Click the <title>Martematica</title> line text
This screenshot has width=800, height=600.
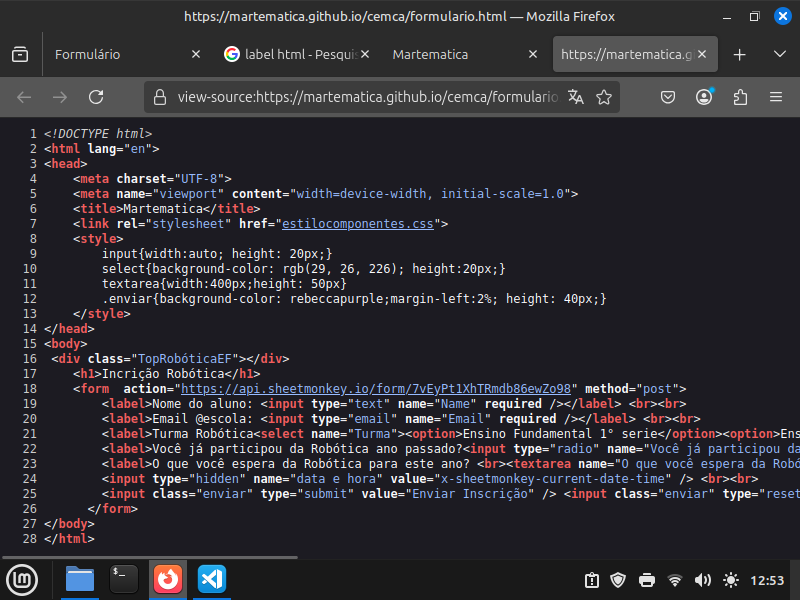coord(166,209)
